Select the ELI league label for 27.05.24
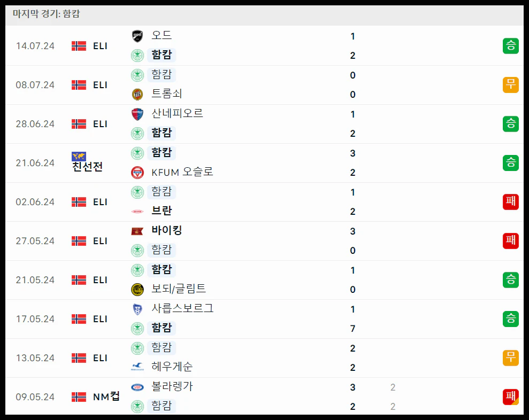 click(100, 241)
